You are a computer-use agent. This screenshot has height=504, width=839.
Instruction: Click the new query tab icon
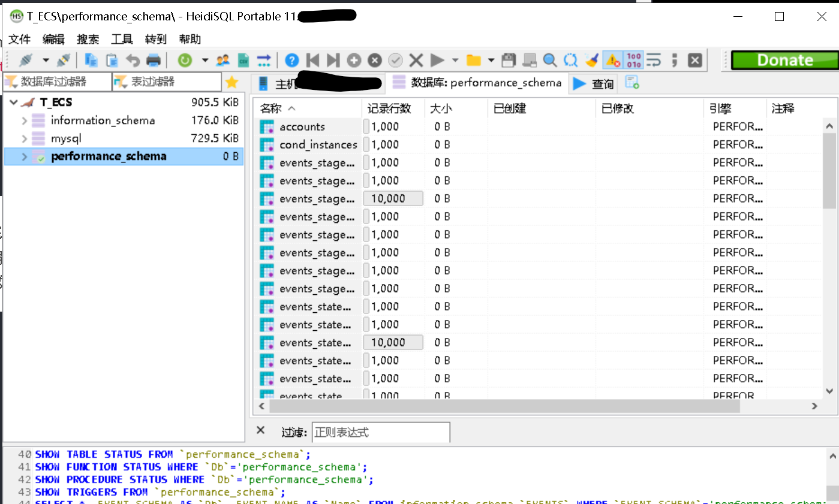[632, 82]
